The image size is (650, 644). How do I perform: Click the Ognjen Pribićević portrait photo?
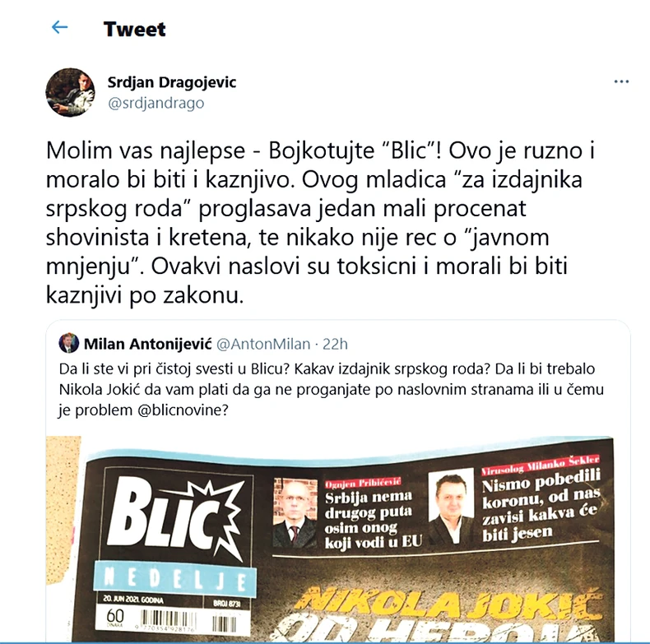coord(295,513)
